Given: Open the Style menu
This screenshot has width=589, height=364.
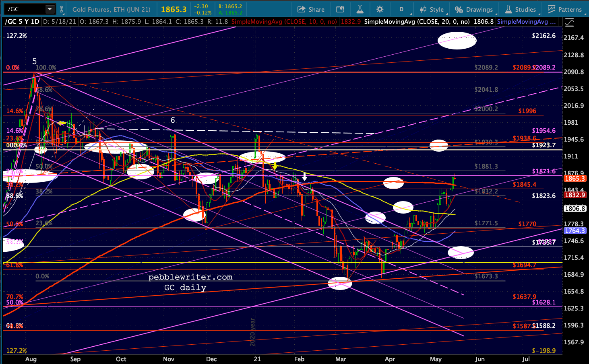Looking at the screenshot, I should point(431,9).
